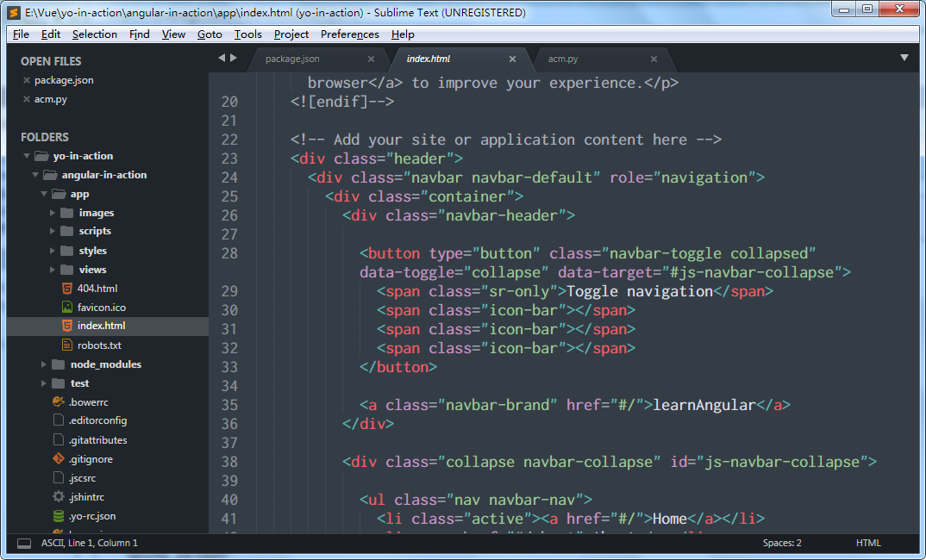Expand the images folder
Viewport: 926px width, 560px height.
click(53, 213)
